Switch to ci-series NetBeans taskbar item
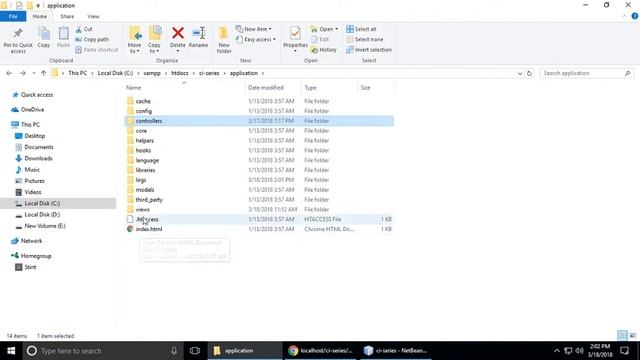Image resolution: width=640 pixels, height=360 pixels. point(396,351)
